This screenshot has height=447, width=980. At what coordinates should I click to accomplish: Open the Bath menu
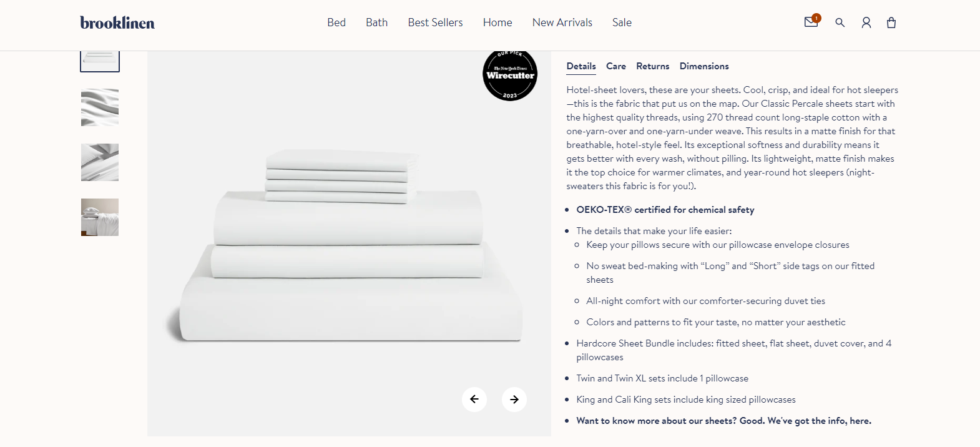pyautogui.click(x=377, y=22)
